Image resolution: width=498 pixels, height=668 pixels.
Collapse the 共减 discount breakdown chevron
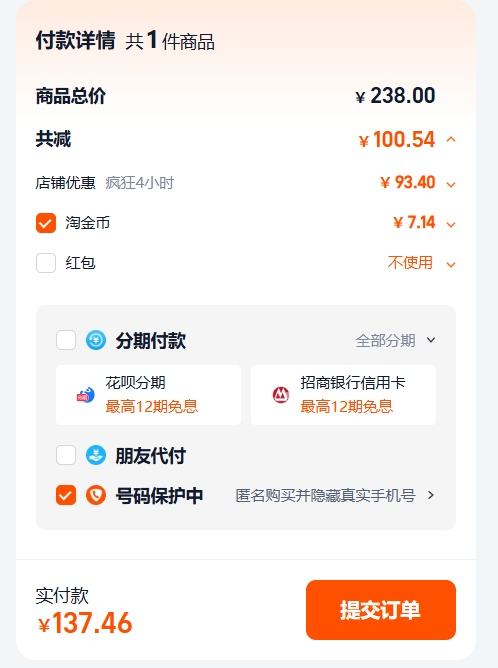click(451, 139)
